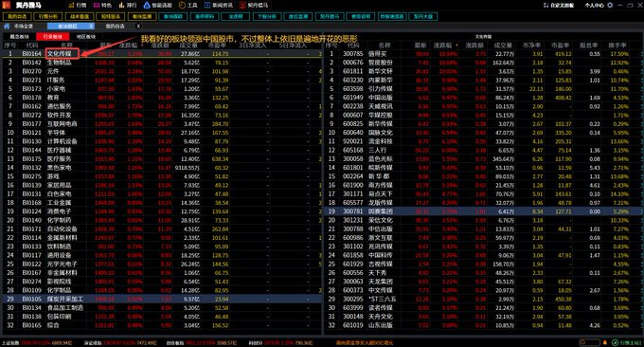Click the 战术看盘 yellow toolbar button

click(x=80, y=16)
